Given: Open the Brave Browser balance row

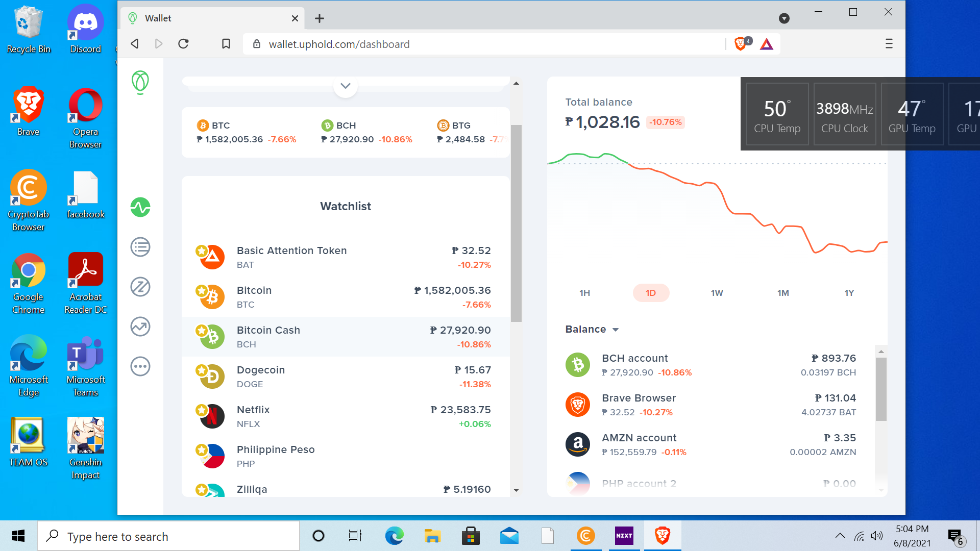Looking at the screenshot, I should [710, 405].
